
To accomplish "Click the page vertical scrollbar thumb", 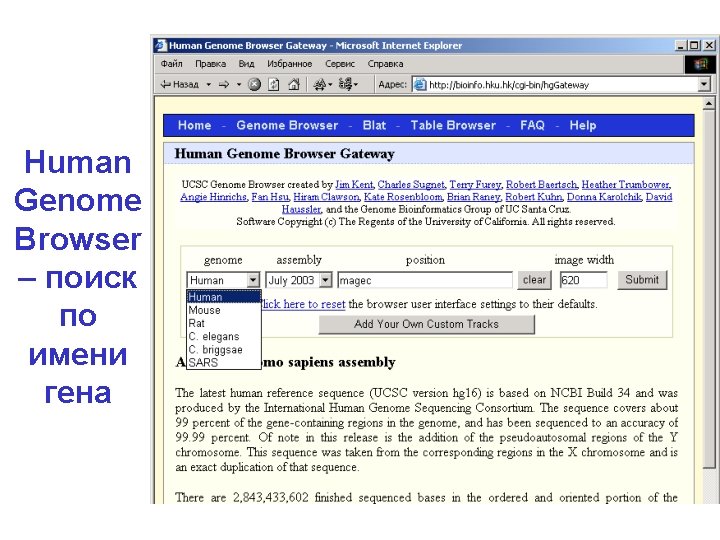I will point(709,289).
